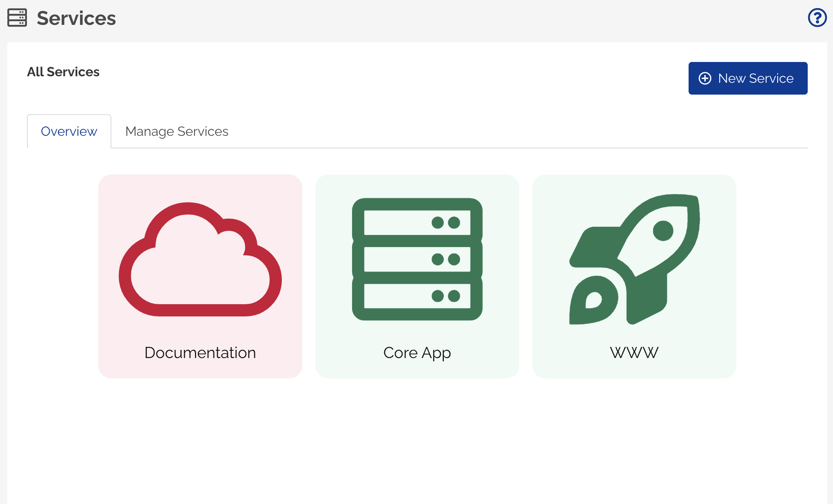Click the plus circle inside New Service button
The width and height of the screenshot is (833, 504).
(705, 78)
